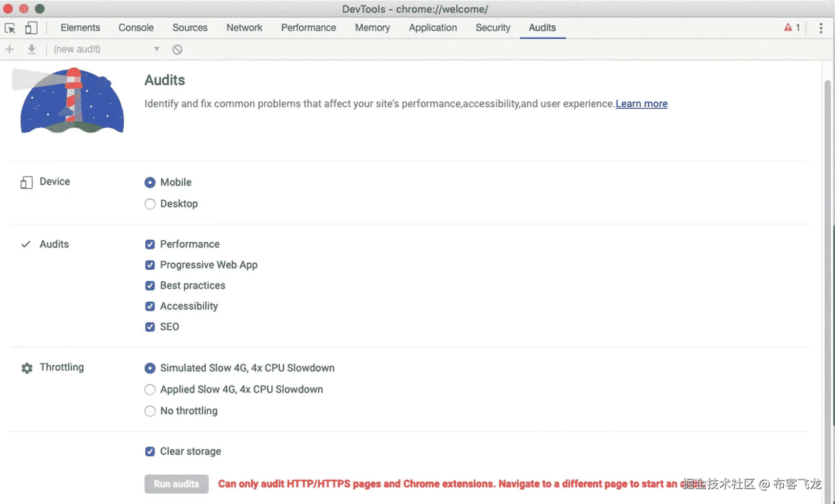The width and height of the screenshot is (835, 504).
Task: Click the inspect element cursor icon
Action: coord(10,28)
